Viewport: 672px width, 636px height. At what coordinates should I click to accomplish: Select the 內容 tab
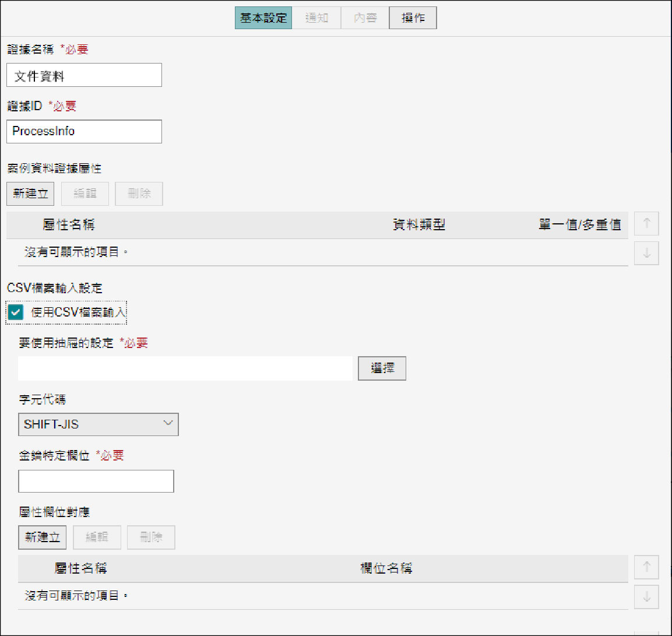click(365, 18)
